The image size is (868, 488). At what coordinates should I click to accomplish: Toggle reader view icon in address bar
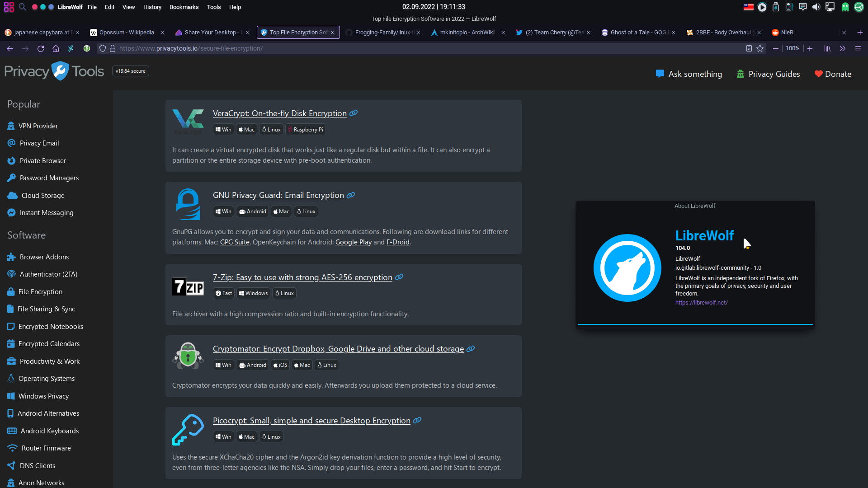[749, 48]
